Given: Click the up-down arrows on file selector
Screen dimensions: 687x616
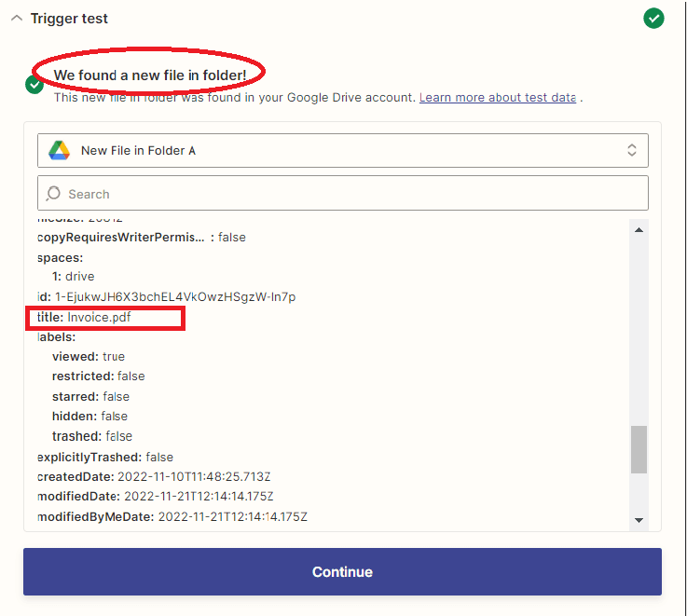Looking at the screenshot, I should (x=631, y=150).
